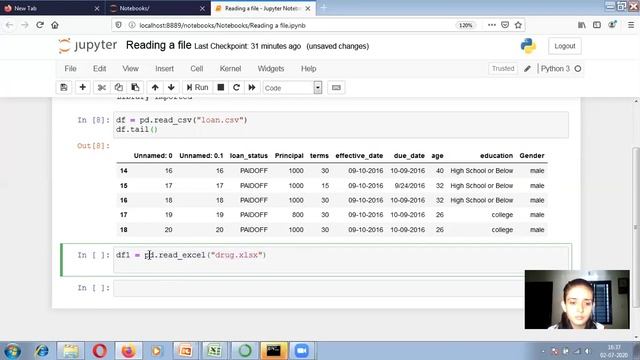Bookmark this page with the star icon

[518, 25]
